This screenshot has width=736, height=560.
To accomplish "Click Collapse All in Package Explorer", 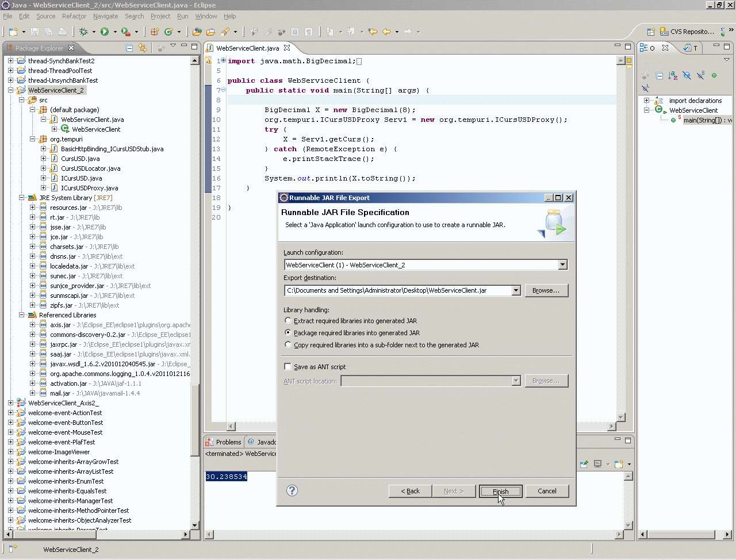I will [x=129, y=48].
